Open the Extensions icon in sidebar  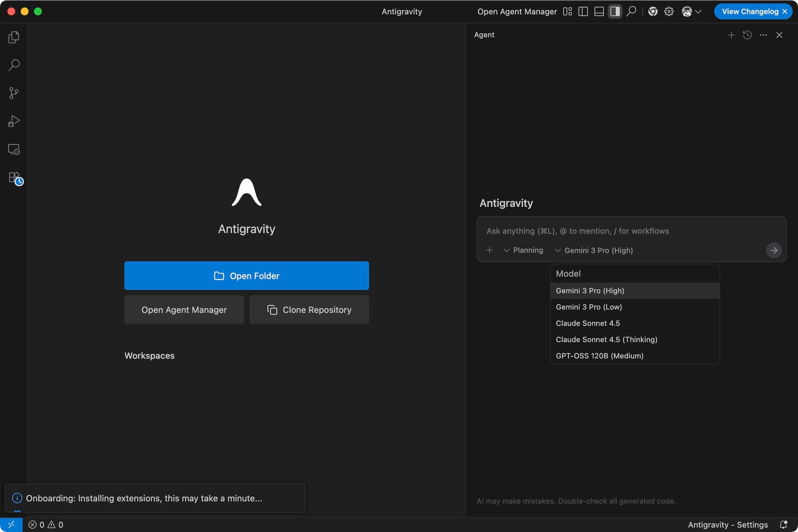coord(13,177)
